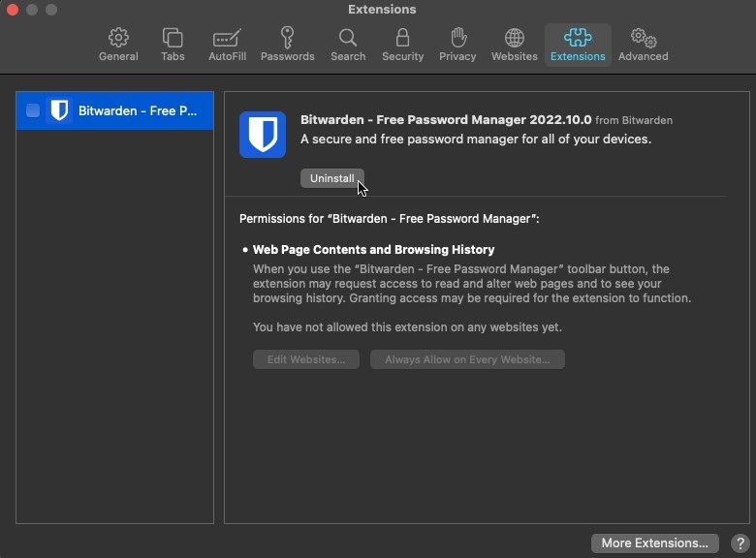Open AutoFill settings

pyautogui.click(x=227, y=45)
